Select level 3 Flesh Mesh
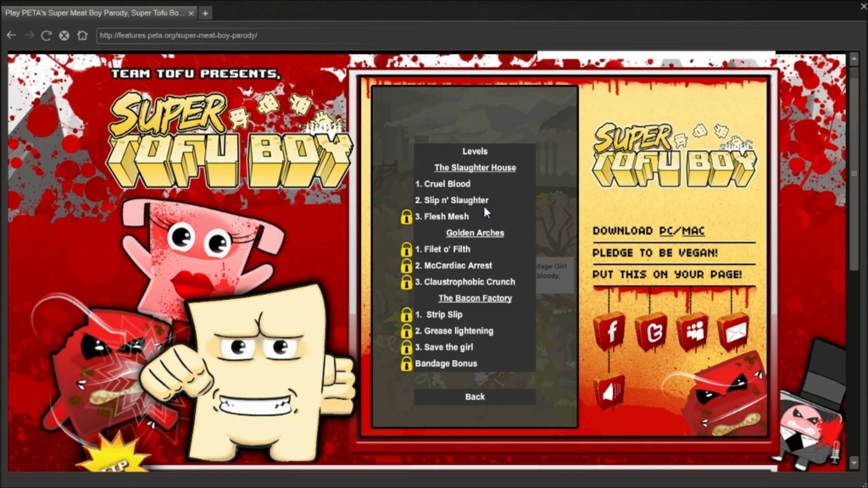868x488 pixels. [442, 216]
